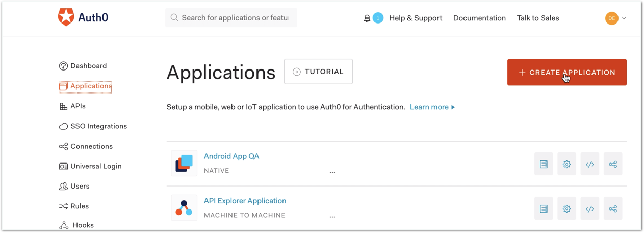Open Rules section
This screenshot has height=233, width=644.
[x=80, y=206]
